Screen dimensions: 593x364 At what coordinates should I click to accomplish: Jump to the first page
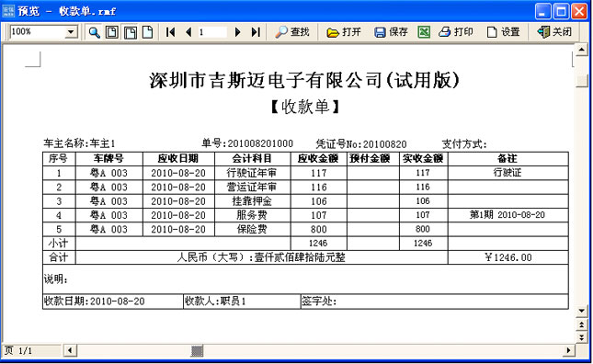(x=171, y=32)
